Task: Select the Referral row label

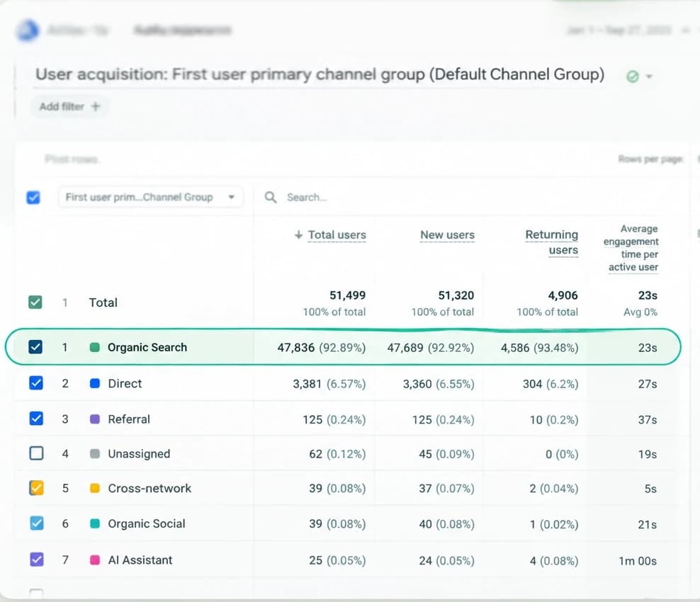Action: point(129,419)
